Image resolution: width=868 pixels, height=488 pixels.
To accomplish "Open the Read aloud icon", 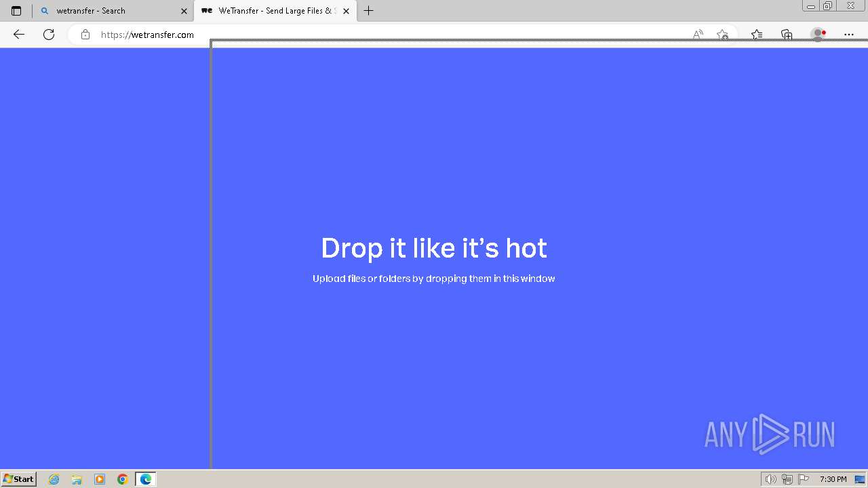I will click(698, 35).
